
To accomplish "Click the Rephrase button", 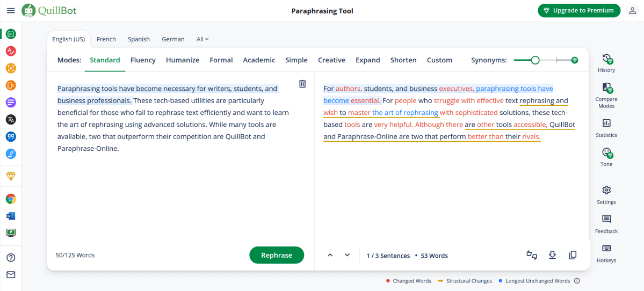I will tap(277, 255).
